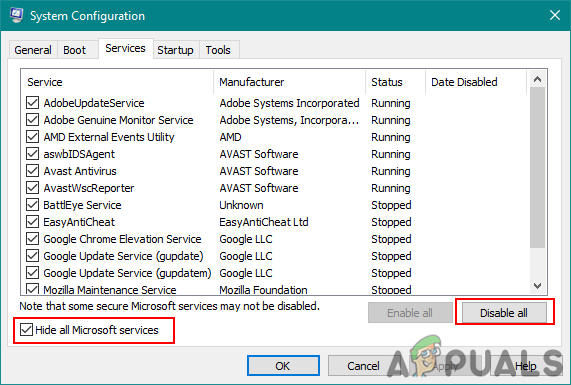Click the scrollbar down arrow
This screenshot has width=571, height=385.
point(537,286)
